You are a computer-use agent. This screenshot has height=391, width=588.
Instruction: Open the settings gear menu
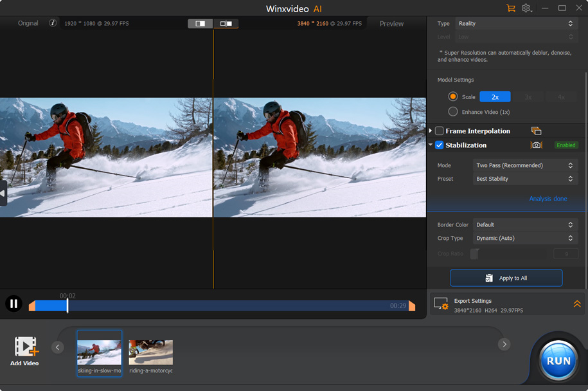[x=526, y=8]
